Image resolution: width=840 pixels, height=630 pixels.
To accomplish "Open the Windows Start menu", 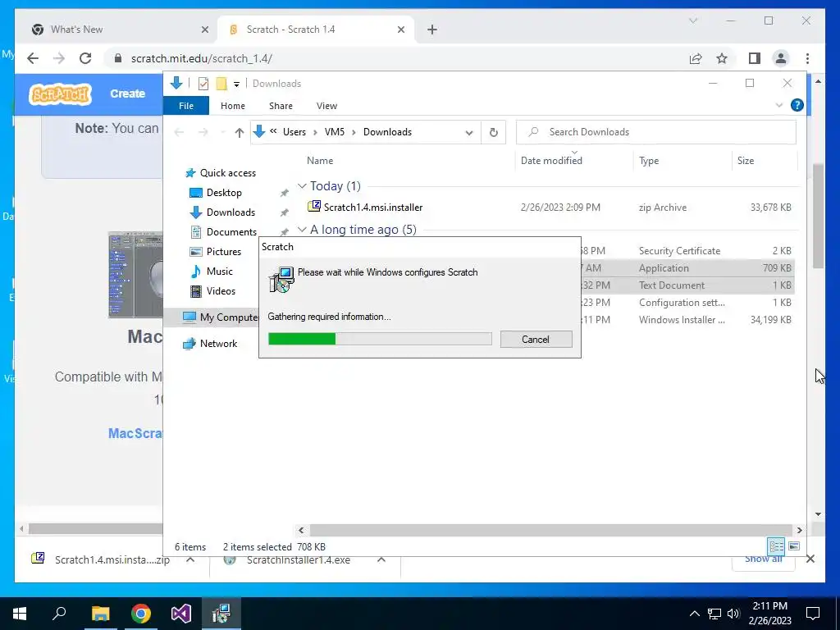I will [x=20, y=614].
